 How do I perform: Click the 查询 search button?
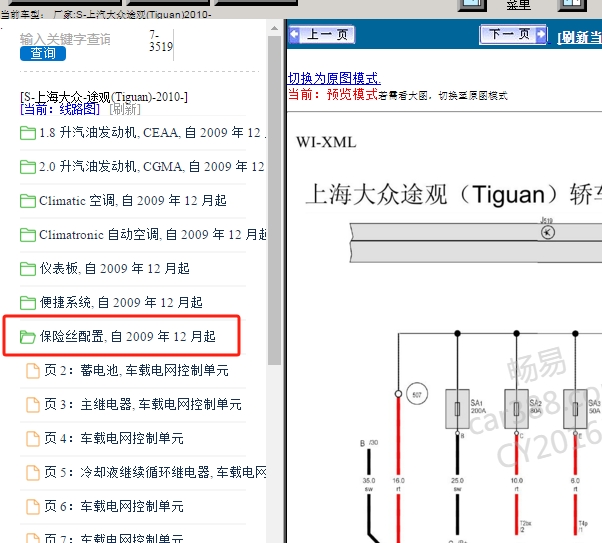[x=43, y=53]
